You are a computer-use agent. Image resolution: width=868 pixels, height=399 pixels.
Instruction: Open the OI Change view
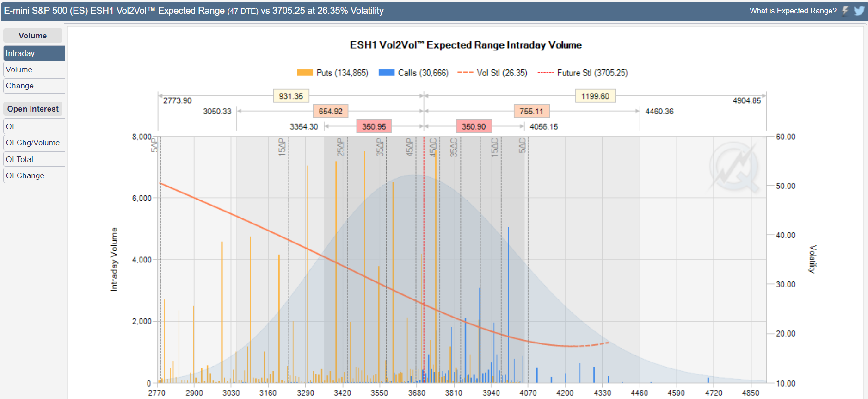pos(34,175)
